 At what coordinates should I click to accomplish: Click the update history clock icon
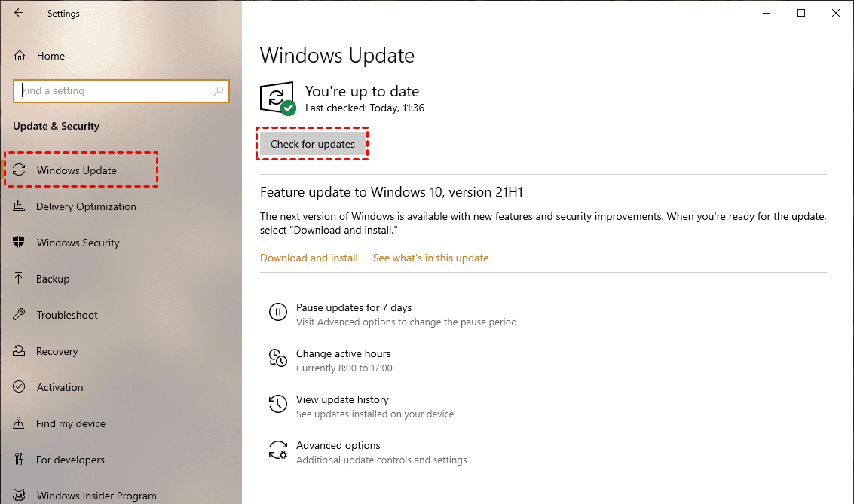click(277, 404)
